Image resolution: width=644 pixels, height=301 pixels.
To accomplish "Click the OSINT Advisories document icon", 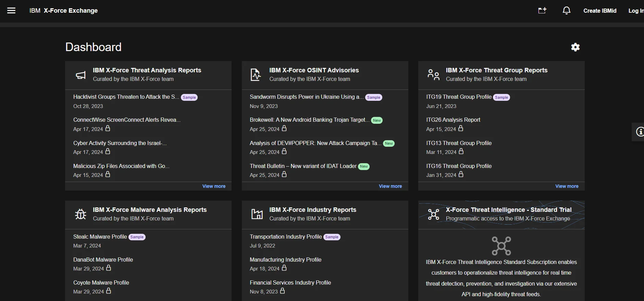I will (x=256, y=75).
